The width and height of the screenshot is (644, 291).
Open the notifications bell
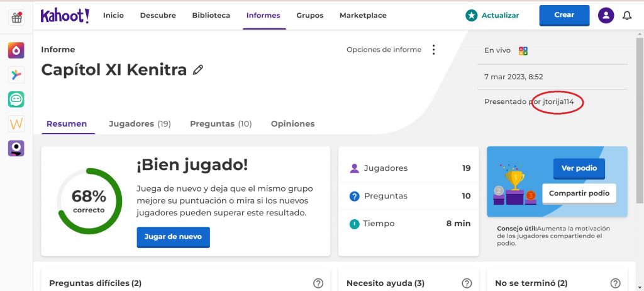[626, 16]
